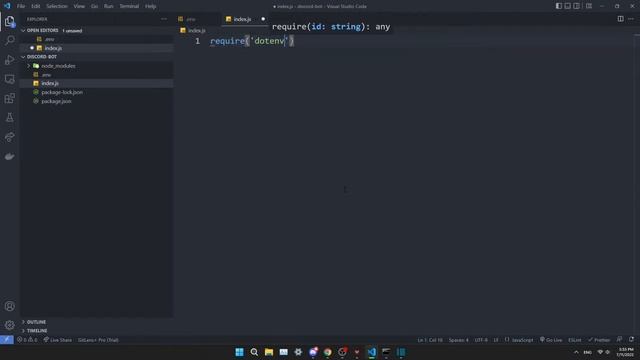This screenshot has width=640, height=360.
Task: Open the Search view in the activity bar
Action: (10, 40)
